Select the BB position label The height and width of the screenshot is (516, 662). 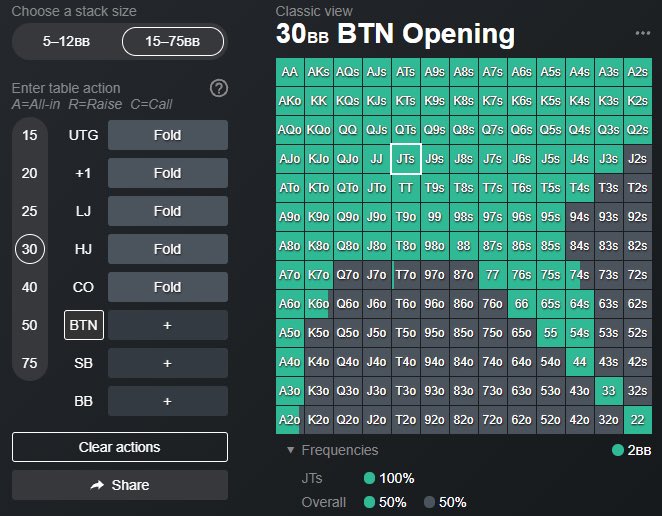coord(84,401)
